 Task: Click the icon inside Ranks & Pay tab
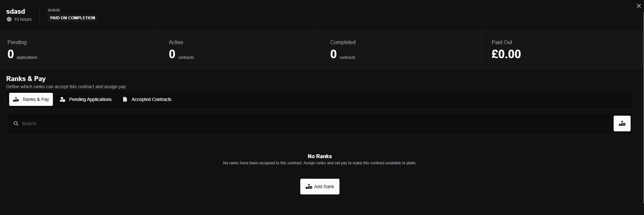(x=16, y=100)
